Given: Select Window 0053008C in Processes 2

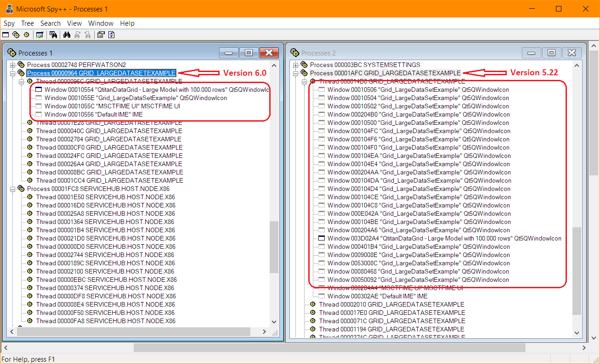Looking at the screenshot, I should pyautogui.click(x=419, y=263).
